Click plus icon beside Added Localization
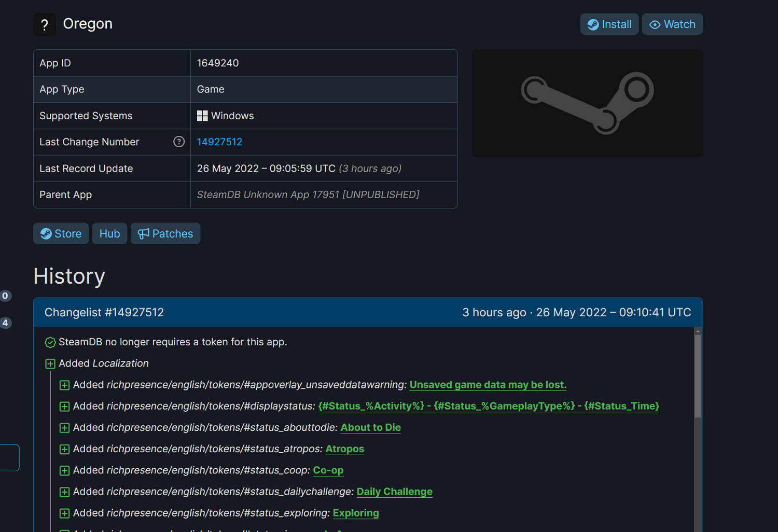 point(50,364)
